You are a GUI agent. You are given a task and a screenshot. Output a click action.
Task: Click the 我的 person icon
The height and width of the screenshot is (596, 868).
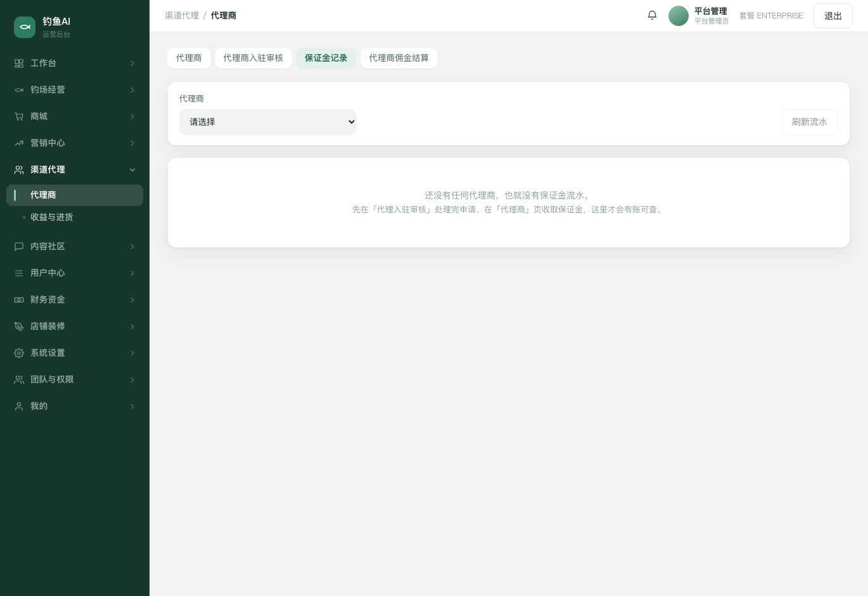[19, 406]
